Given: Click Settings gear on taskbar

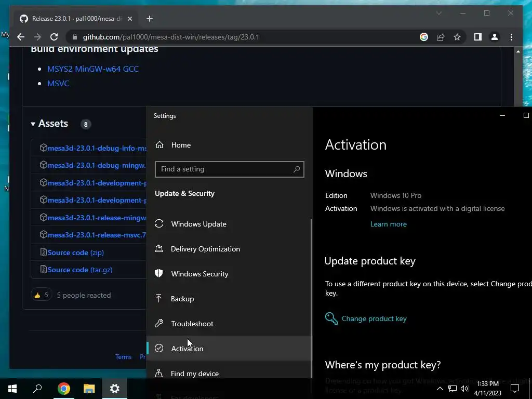Looking at the screenshot, I should 115,389.
